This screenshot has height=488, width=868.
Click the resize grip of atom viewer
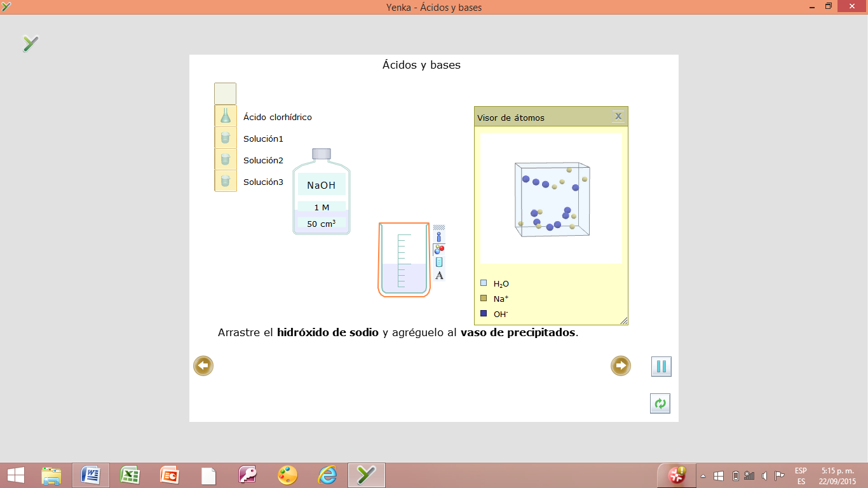click(x=623, y=321)
